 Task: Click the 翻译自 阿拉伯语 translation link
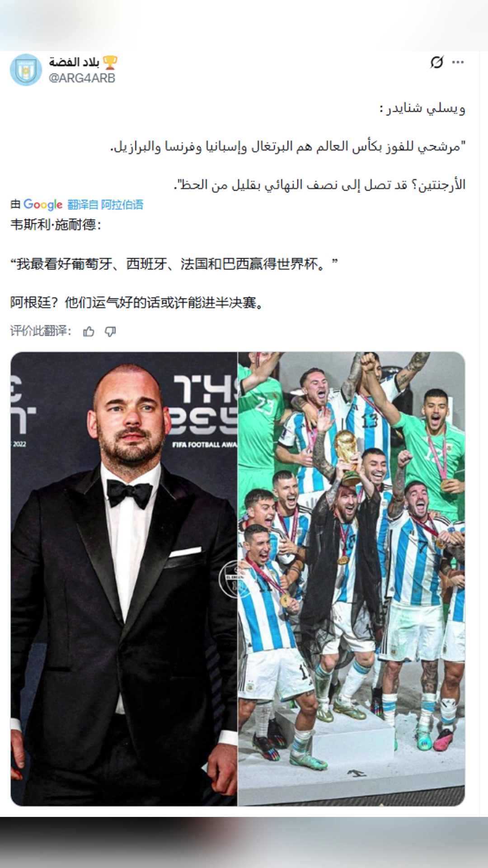[x=105, y=205]
